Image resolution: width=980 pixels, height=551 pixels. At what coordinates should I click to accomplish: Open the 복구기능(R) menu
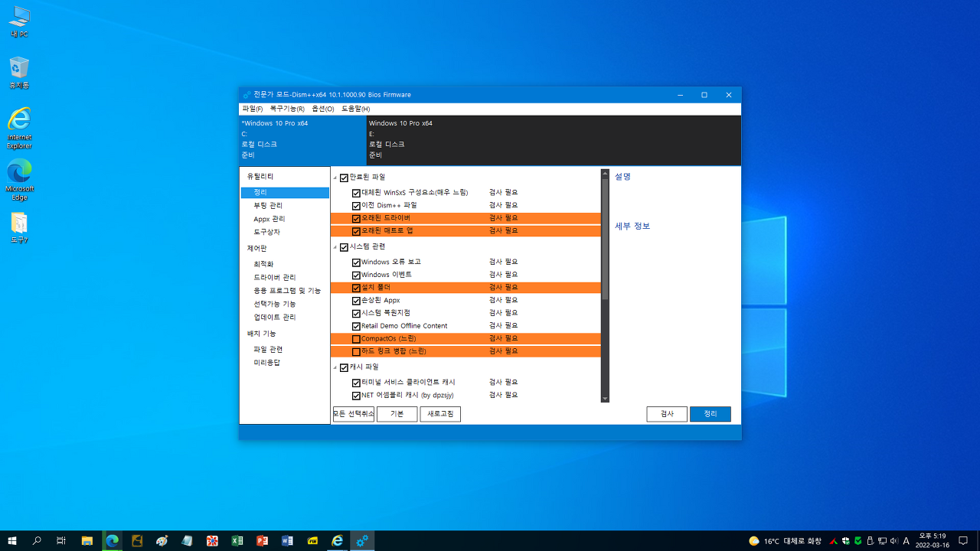[x=287, y=109]
